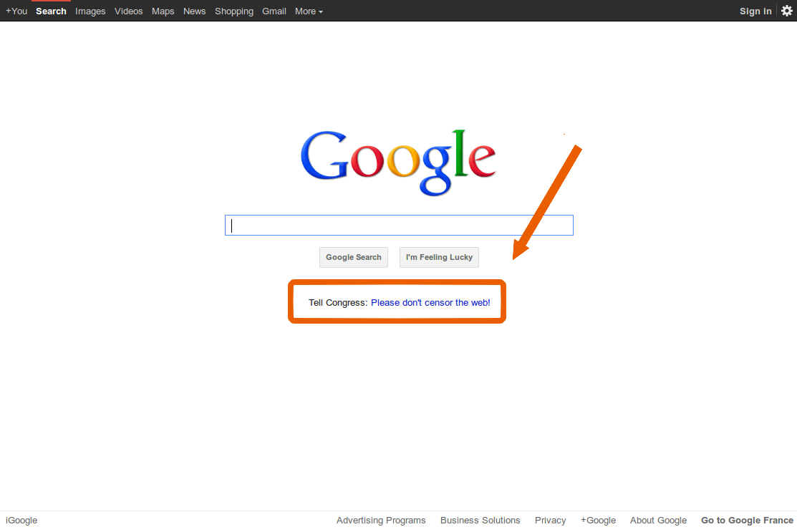Expand the More dropdown menu
Viewport: 797px width, 532px height.
(x=309, y=11)
